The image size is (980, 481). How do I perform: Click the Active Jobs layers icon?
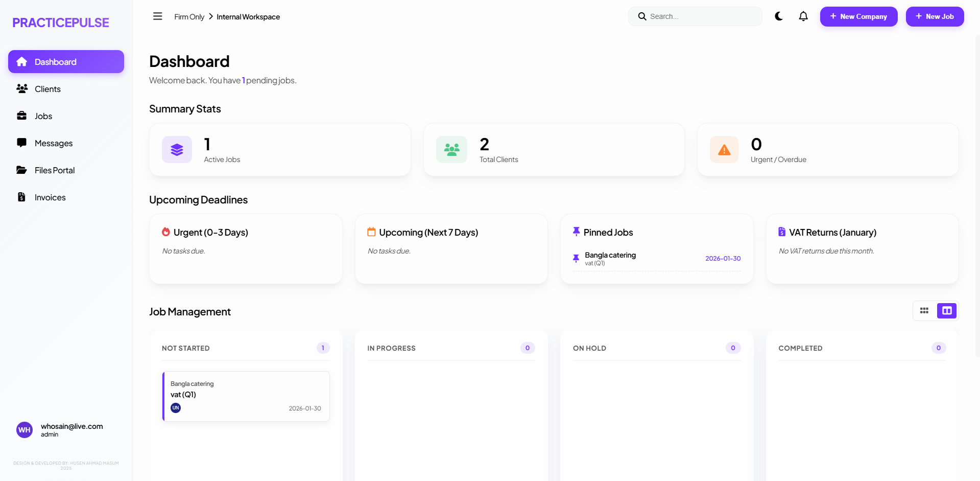[x=177, y=149]
